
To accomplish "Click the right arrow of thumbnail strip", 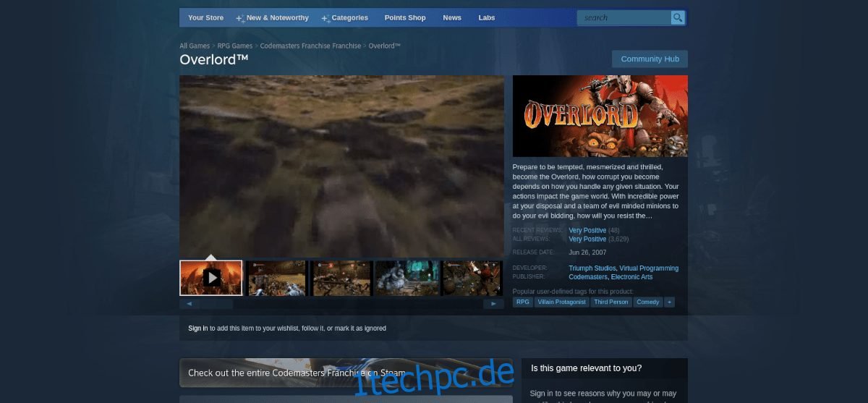I will click(x=493, y=304).
